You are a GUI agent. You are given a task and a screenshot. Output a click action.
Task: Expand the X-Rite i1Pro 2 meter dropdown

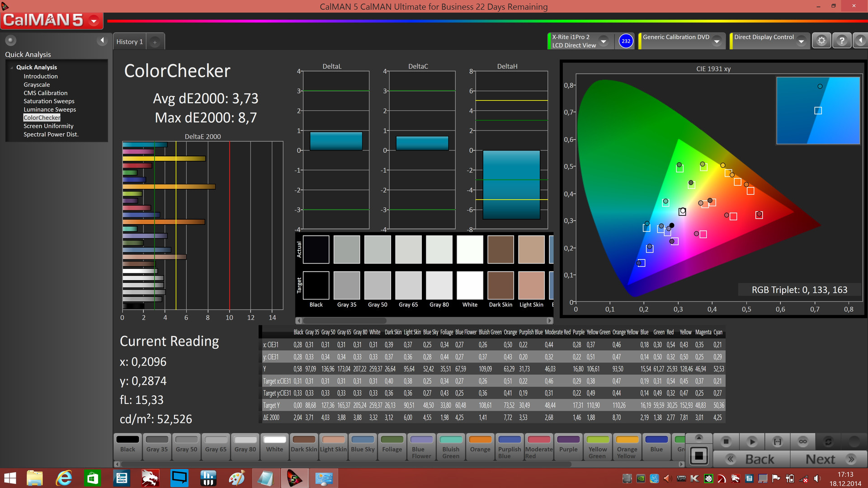point(604,41)
